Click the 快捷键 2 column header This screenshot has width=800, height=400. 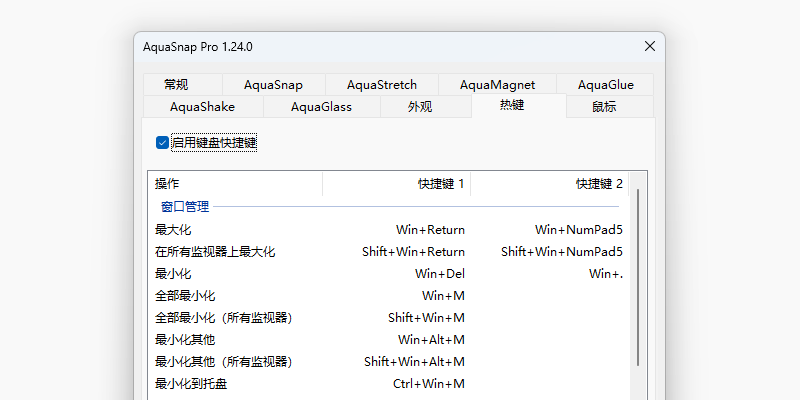point(550,184)
